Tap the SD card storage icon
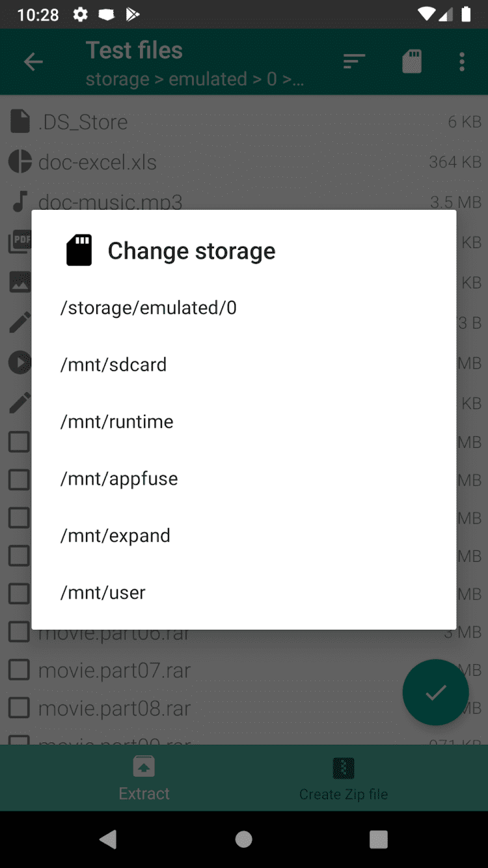The width and height of the screenshot is (488, 868). pos(412,63)
